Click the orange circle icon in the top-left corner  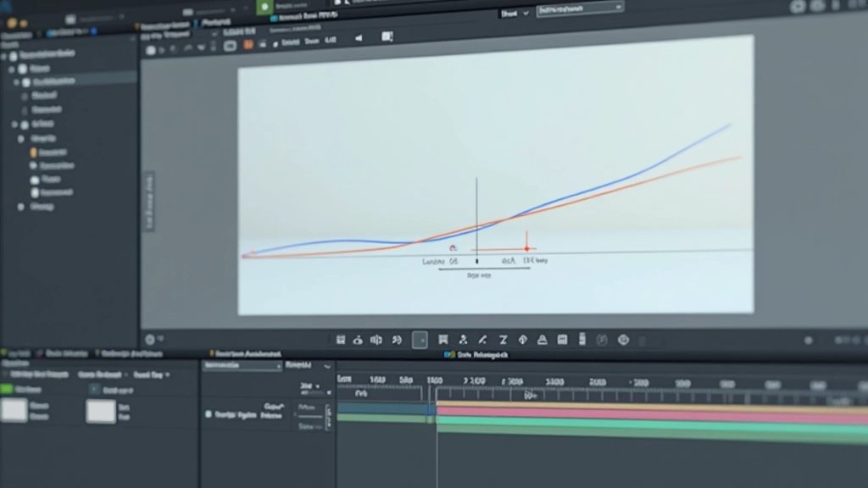click(x=12, y=23)
